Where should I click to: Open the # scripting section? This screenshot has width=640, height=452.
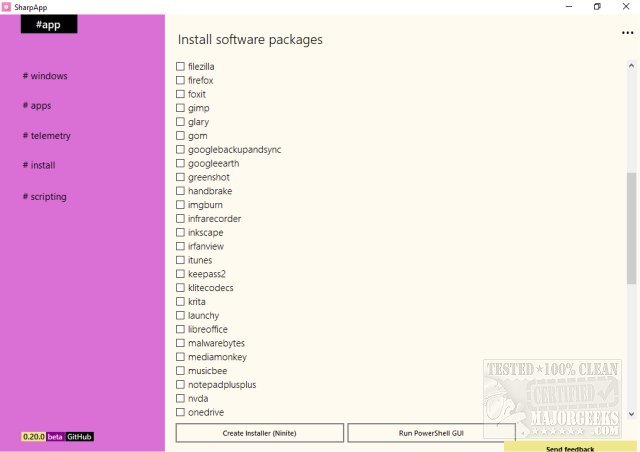click(x=44, y=197)
